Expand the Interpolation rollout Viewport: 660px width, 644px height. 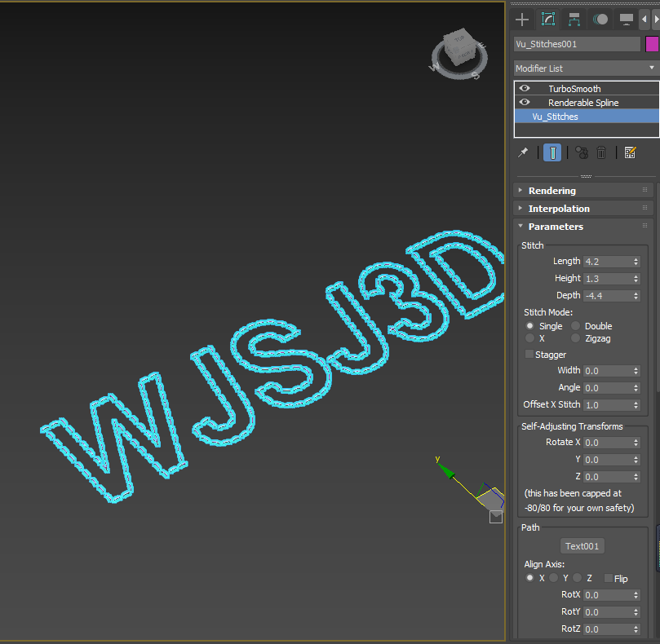tap(558, 209)
